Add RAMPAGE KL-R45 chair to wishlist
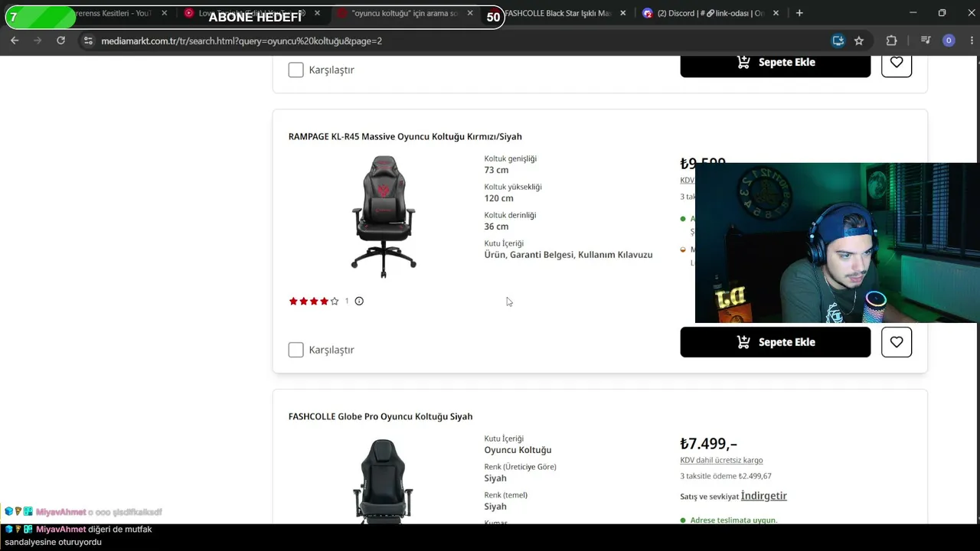 (897, 342)
